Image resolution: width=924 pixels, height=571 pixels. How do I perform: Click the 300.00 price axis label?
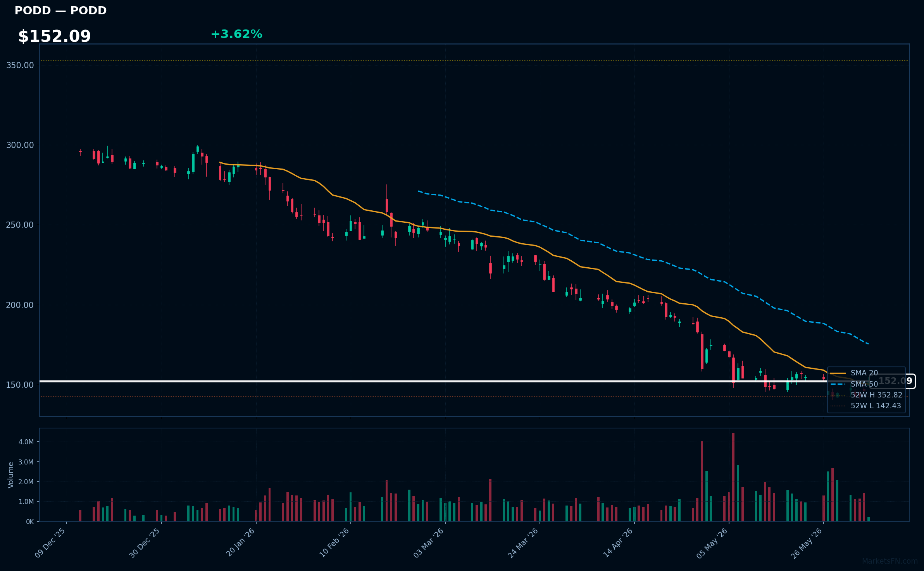(x=20, y=145)
